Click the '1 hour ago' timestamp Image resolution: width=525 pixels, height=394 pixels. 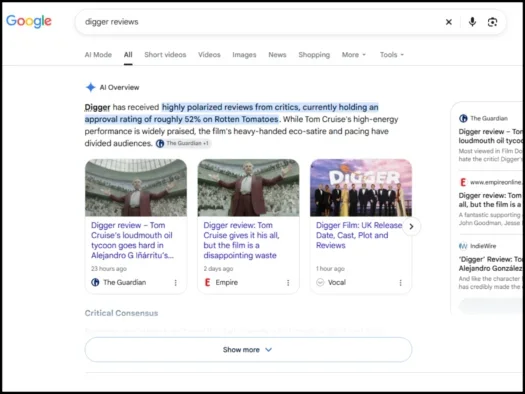[x=330, y=268]
